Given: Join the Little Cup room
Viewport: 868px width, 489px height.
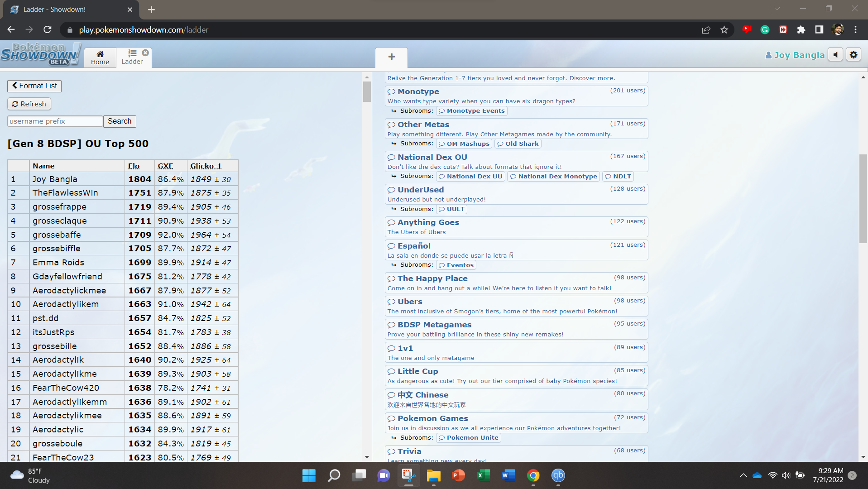Looking at the screenshot, I should (x=517, y=376).
